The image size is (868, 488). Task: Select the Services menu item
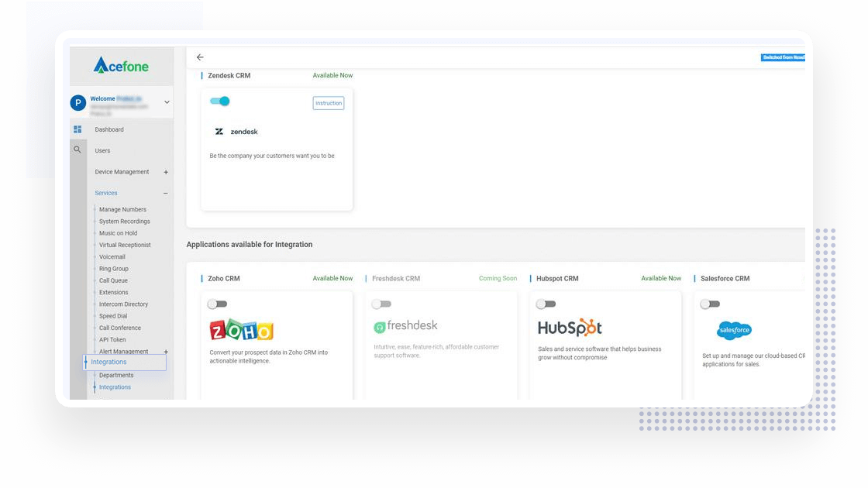(105, 193)
